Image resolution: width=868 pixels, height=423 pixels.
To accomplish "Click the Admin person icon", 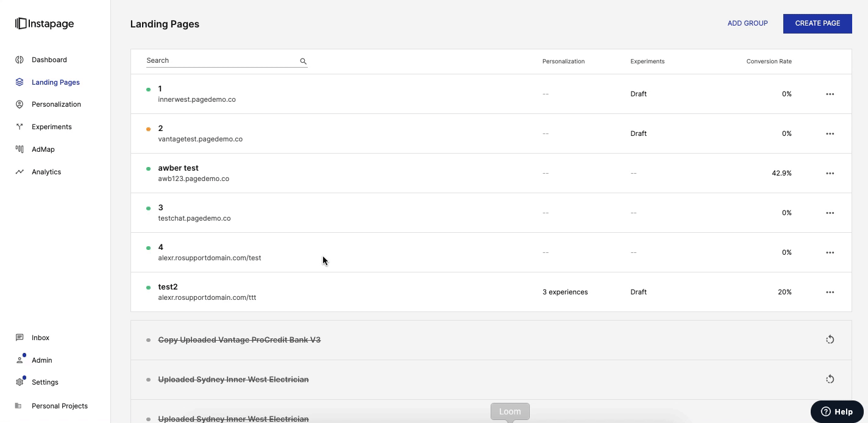I will (20, 360).
